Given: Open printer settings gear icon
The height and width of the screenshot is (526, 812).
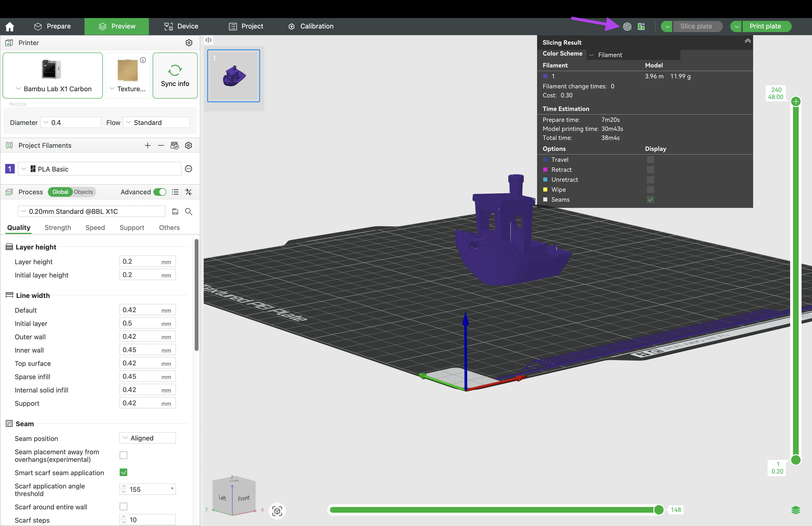Looking at the screenshot, I should pos(189,43).
